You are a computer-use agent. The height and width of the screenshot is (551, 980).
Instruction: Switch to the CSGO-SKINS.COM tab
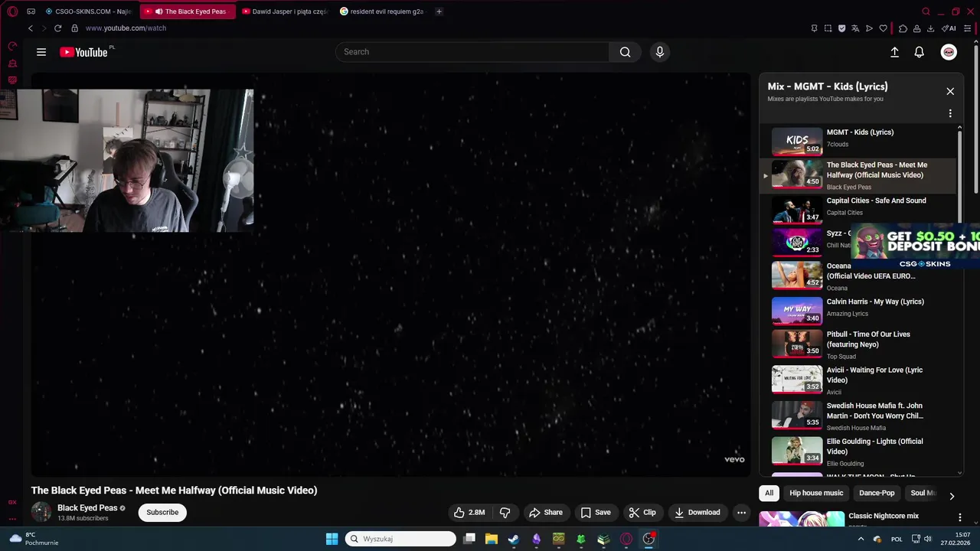click(x=89, y=11)
